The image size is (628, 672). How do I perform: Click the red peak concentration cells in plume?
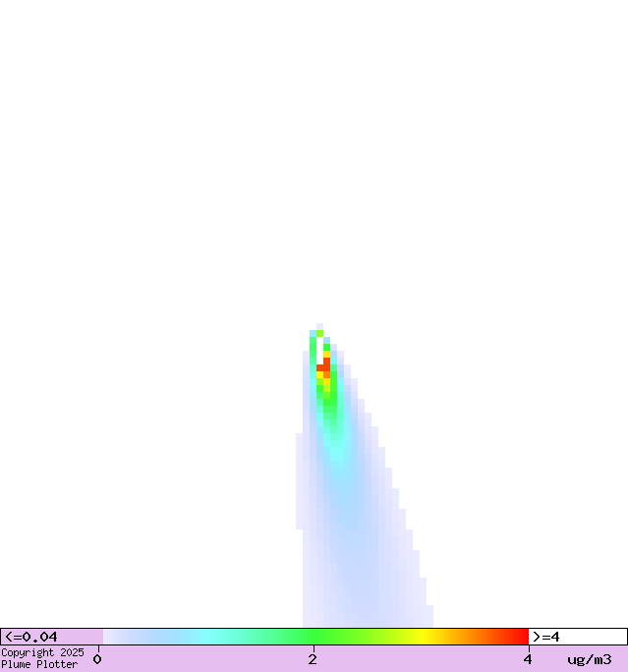tap(324, 365)
